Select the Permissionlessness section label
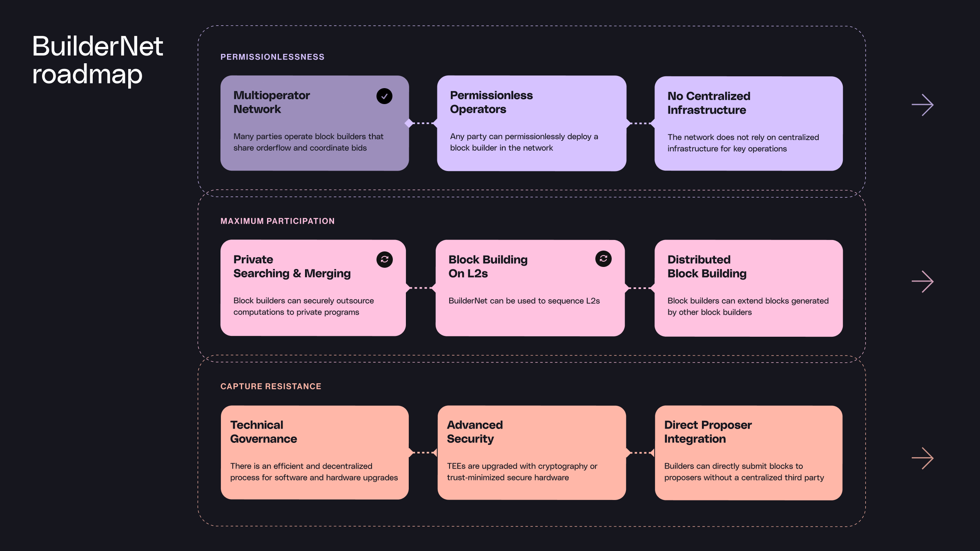 272,56
